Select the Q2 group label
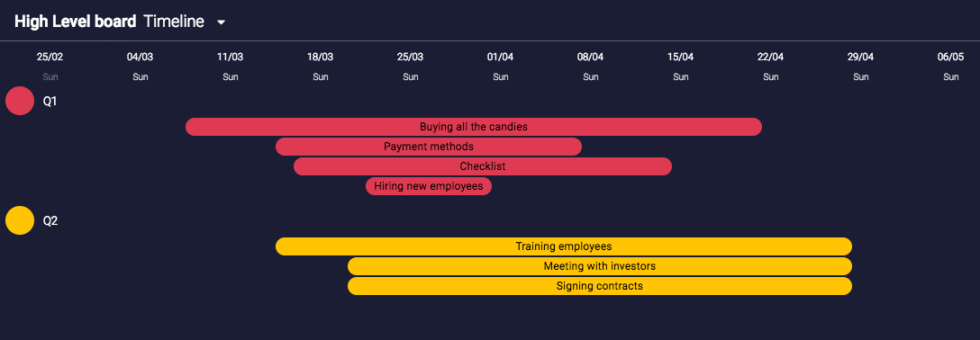980x340 pixels. click(x=50, y=220)
